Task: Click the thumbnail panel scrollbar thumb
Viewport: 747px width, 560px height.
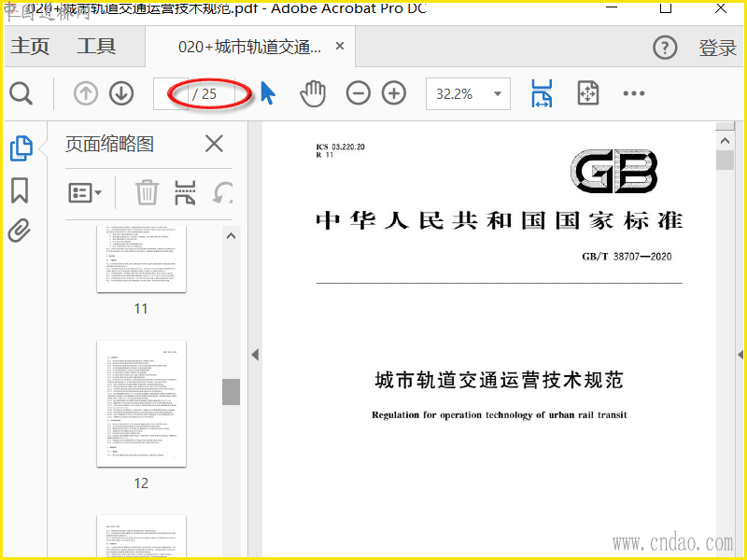Action: click(231, 392)
